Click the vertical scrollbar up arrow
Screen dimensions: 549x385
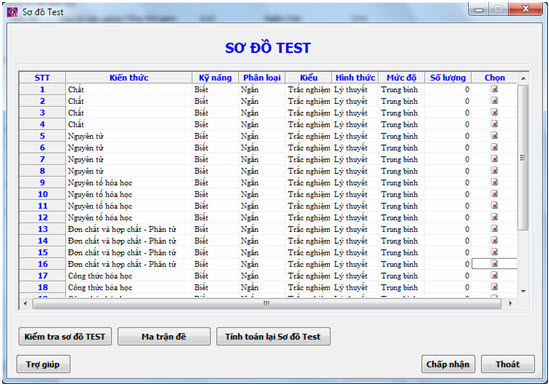pos(523,78)
